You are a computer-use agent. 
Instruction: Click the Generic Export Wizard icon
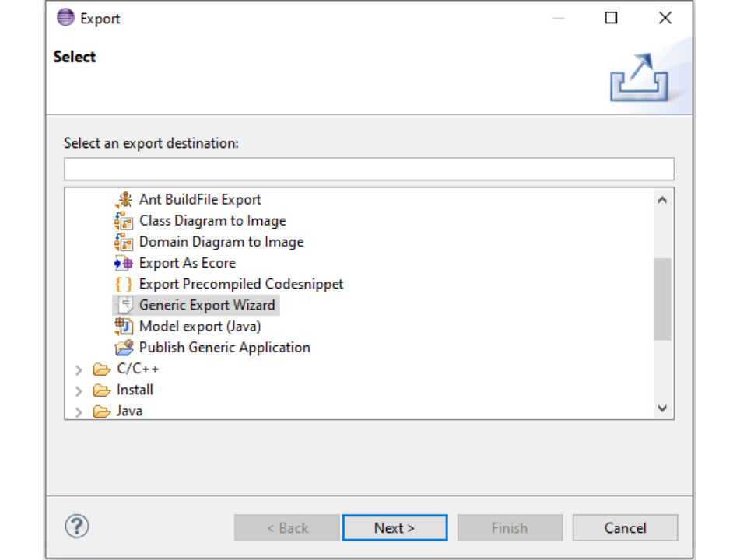(x=124, y=305)
